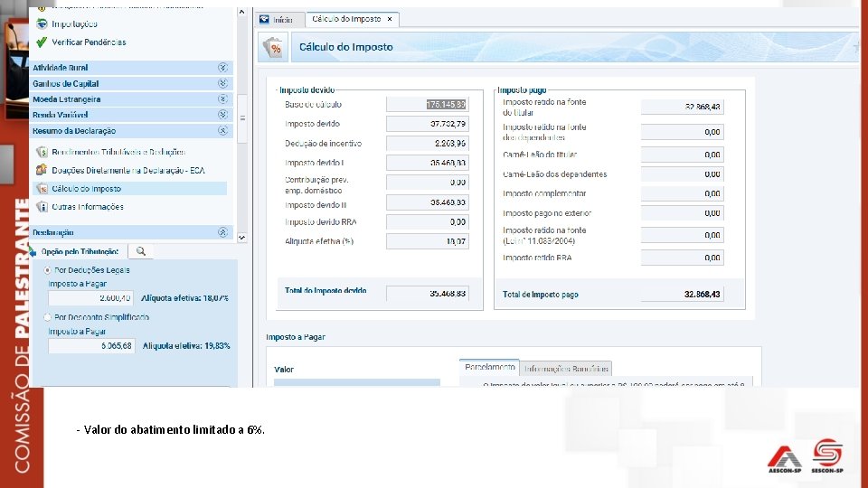This screenshot has width=868, height=488.
Task: Click the 'Alíquota efetiva: 18,07%' text
Action: (x=184, y=298)
